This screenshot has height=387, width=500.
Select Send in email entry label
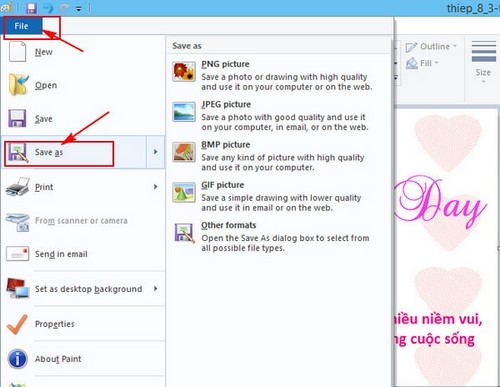point(61,254)
